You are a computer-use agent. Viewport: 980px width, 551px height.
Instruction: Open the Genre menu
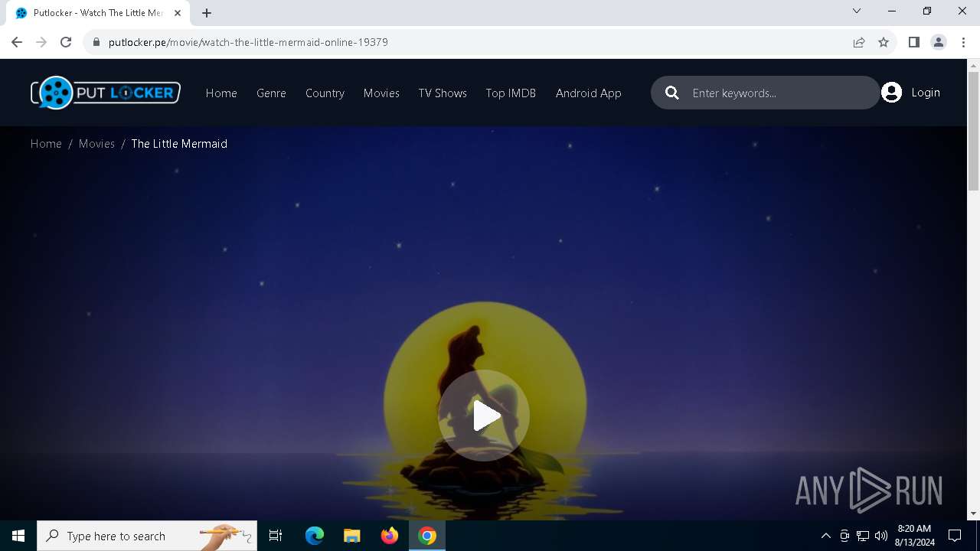(x=271, y=93)
